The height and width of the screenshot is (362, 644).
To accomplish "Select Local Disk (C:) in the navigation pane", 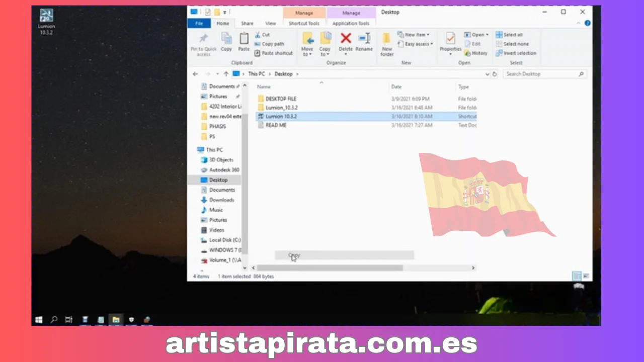I will coord(224,240).
